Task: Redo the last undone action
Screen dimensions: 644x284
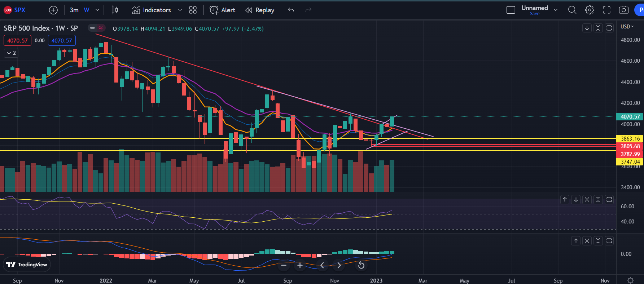Action: [x=308, y=10]
